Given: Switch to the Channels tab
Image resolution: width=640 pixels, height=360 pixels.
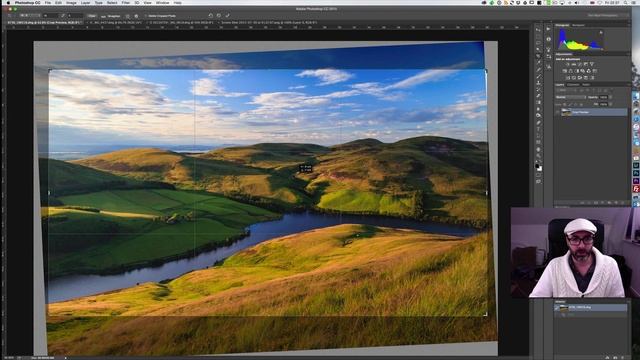Looking at the screenshot, I should click(573, 84).
